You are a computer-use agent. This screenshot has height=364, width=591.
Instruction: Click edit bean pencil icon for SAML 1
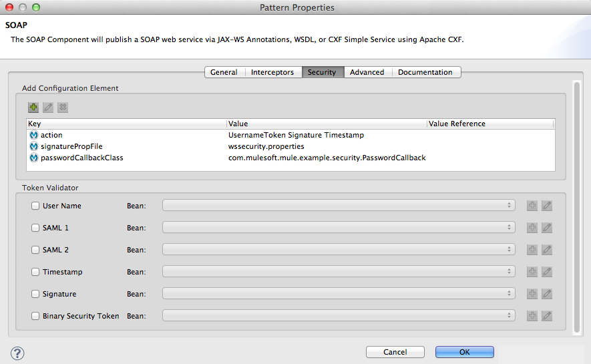click(547, 228)
